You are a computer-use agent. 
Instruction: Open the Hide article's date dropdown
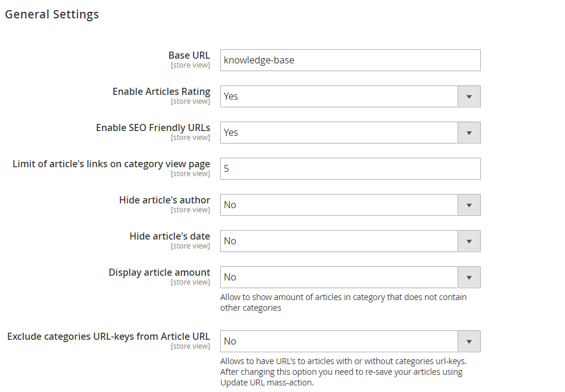point(350,241)
